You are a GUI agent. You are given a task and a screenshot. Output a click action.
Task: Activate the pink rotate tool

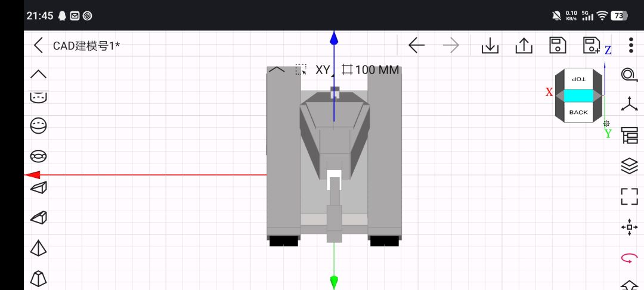629,258
